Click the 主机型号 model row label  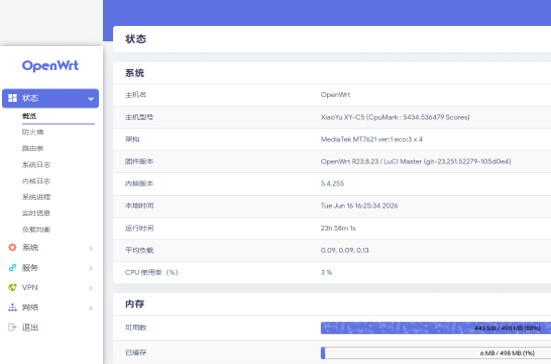point(139,117)
